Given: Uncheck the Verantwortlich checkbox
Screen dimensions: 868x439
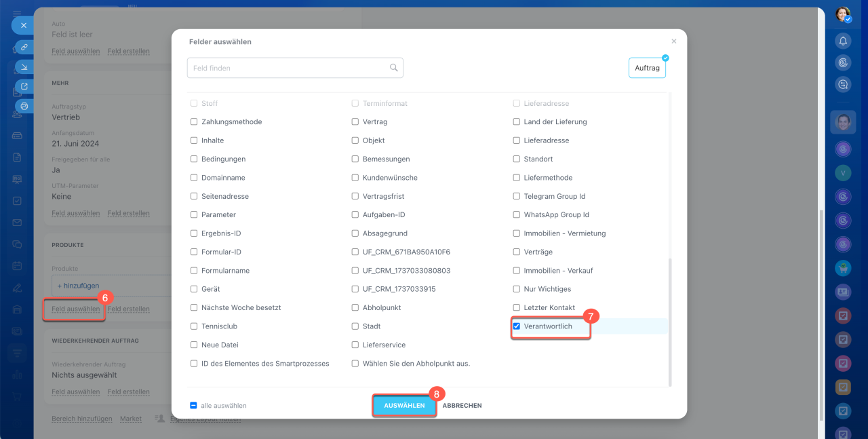Looking at the screenshot, I should point(517,326).
